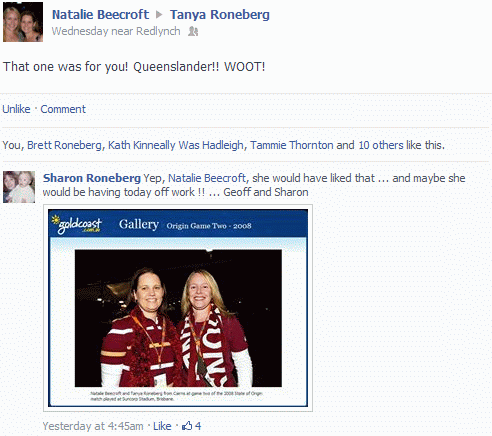Open Sharon Roneberg's name in the comment

(92, 178)
